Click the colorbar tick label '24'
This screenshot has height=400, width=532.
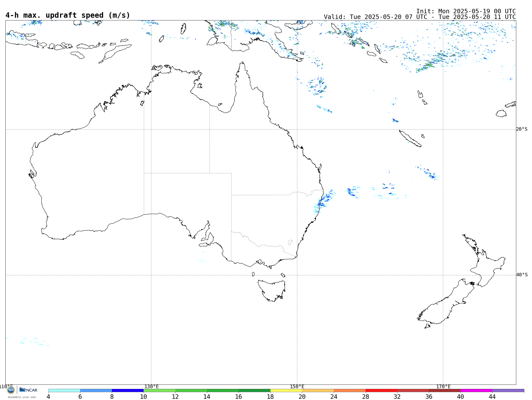[x=334, y=397]
